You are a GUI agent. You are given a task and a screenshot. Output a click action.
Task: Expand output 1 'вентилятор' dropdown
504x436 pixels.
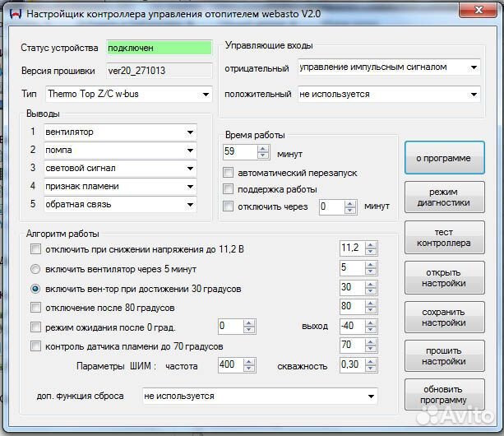pyautogui.click(x=190, y=132)
